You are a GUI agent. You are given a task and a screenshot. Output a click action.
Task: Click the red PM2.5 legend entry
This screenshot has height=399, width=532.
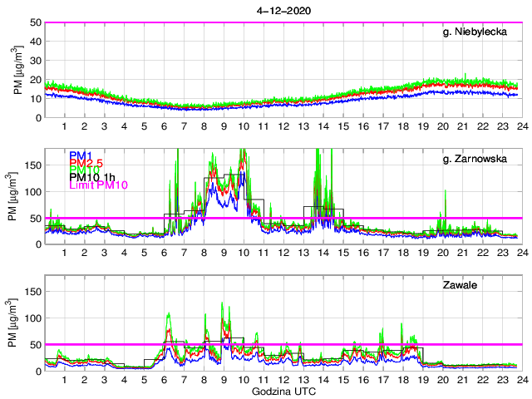(x=86, y=164)
